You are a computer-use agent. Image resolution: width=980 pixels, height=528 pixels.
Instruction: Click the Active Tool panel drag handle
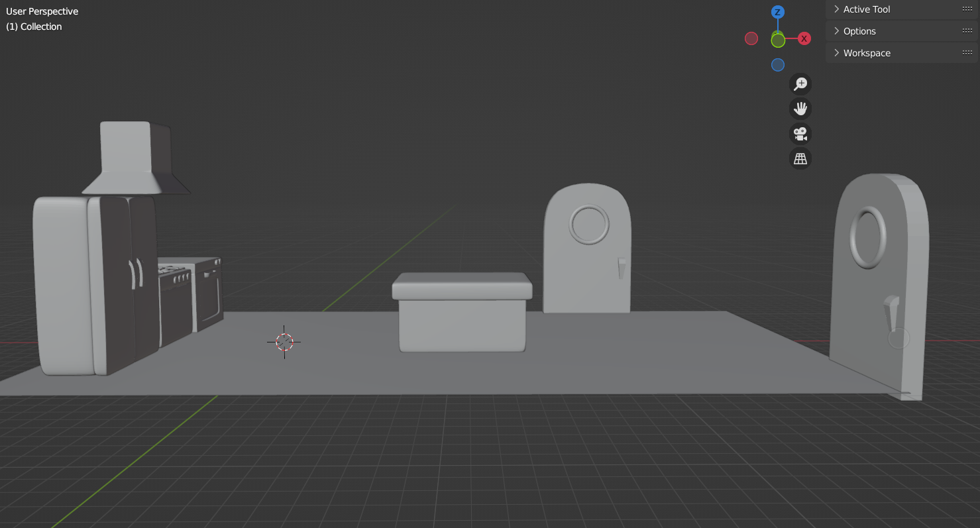967,9
